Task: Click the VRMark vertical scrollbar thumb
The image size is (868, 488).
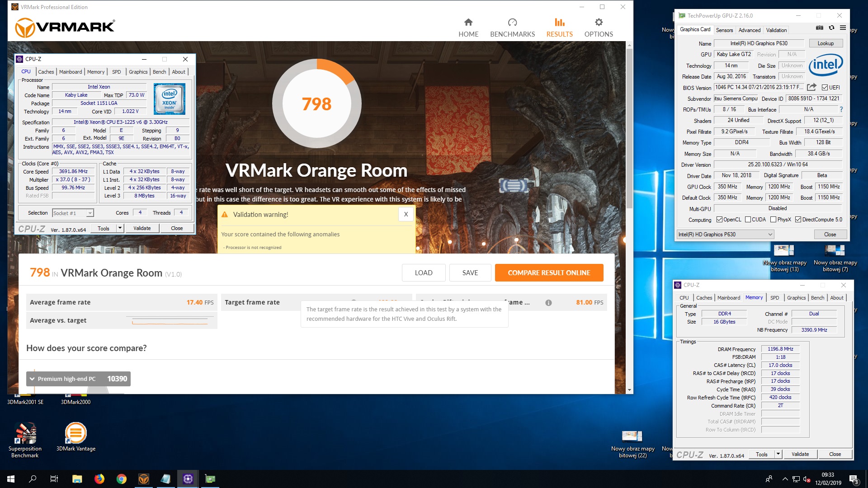Action: (629, 128)
